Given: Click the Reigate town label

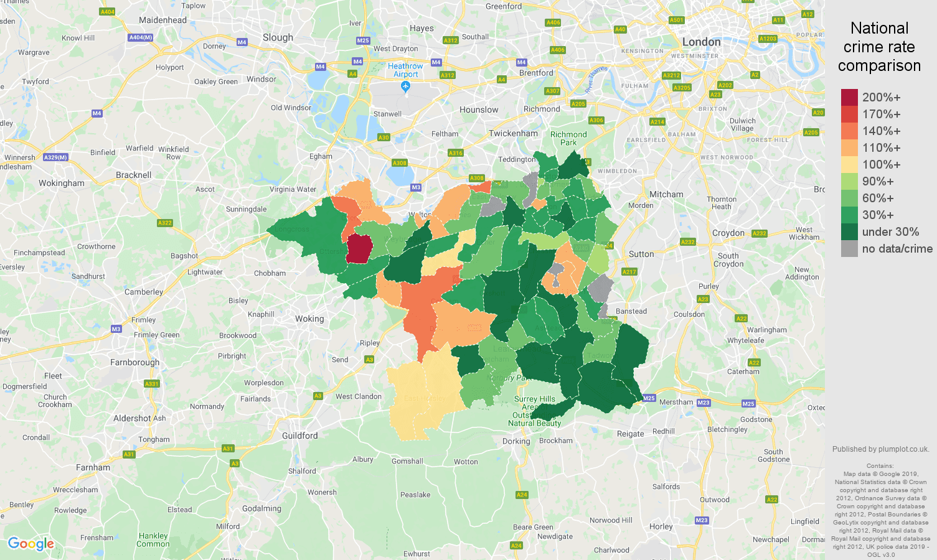Looking at the screenshot, I should (x=631, y=434).
